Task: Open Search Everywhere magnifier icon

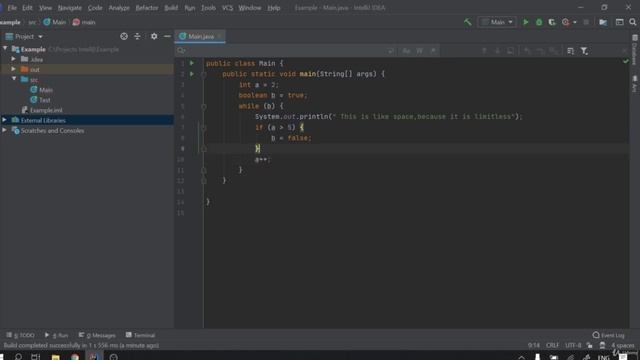Action: tap(633, 22)
